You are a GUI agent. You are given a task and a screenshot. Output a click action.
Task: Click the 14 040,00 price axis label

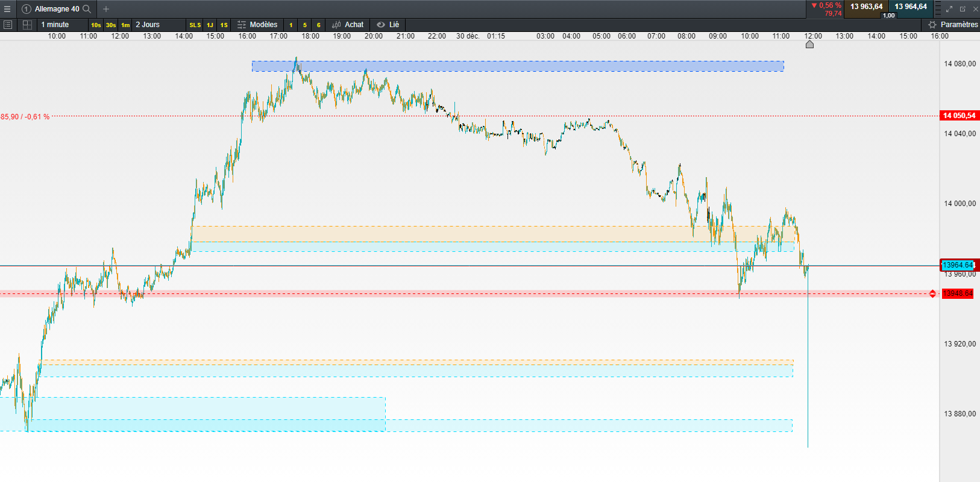click(960, 134)
